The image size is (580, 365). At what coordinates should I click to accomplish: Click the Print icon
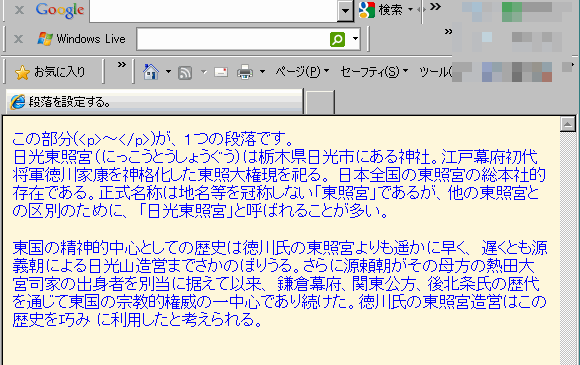click(245, 72)
